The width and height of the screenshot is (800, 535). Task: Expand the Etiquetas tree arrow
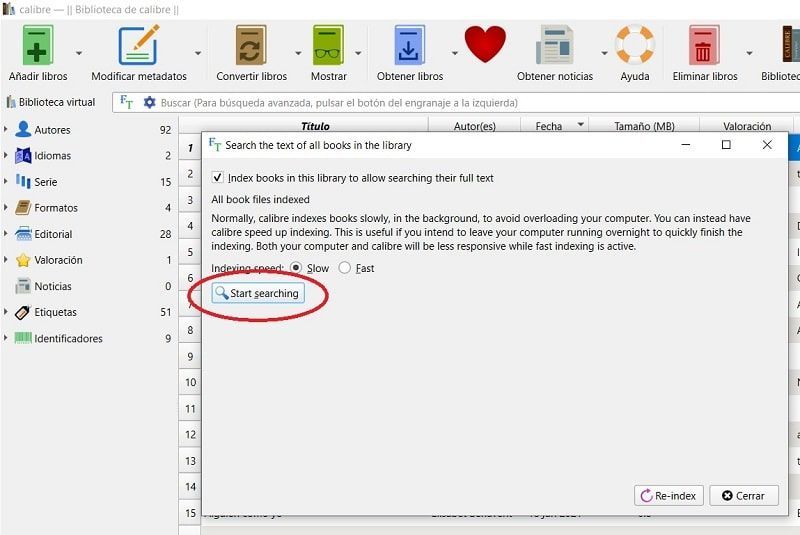click(x=6, y=312)
